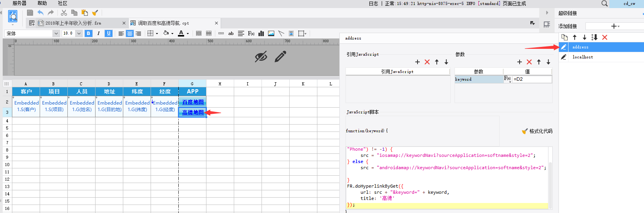Open the font family dropdown 宋体
The height and width of the screenshot is (213, 644).
pos(56,33)
